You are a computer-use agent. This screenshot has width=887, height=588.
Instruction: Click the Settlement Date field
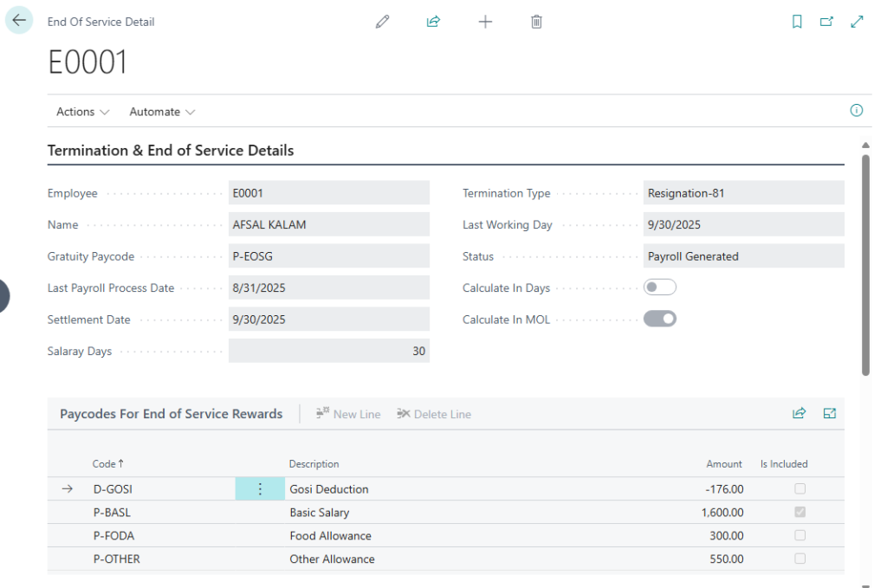pos(329,320)
